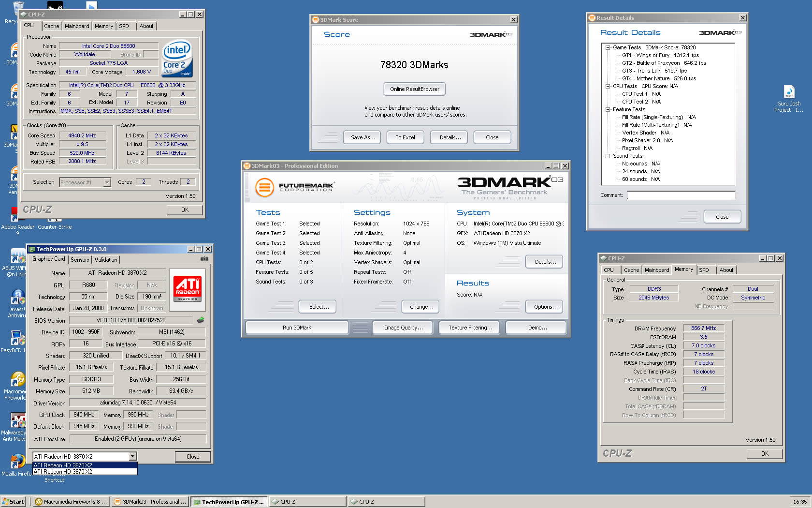Click the taskbar clock showing 16:35
Screen dimensions: 812x508
click(800, 502)
